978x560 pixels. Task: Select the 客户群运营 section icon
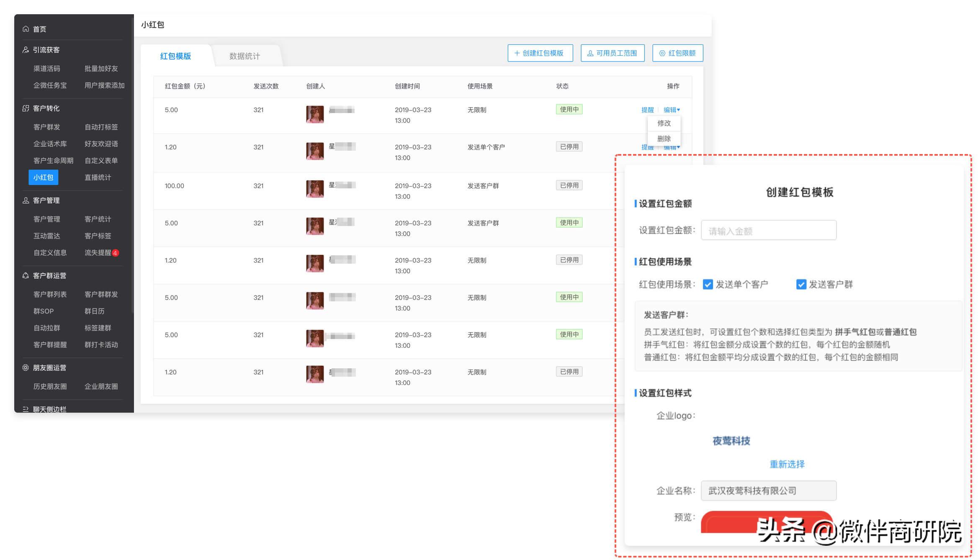point(25,275)
